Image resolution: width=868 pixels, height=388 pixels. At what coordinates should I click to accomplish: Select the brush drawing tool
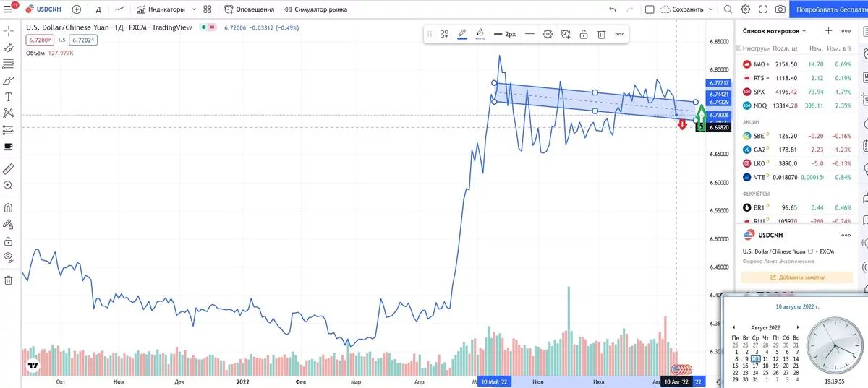8,81
